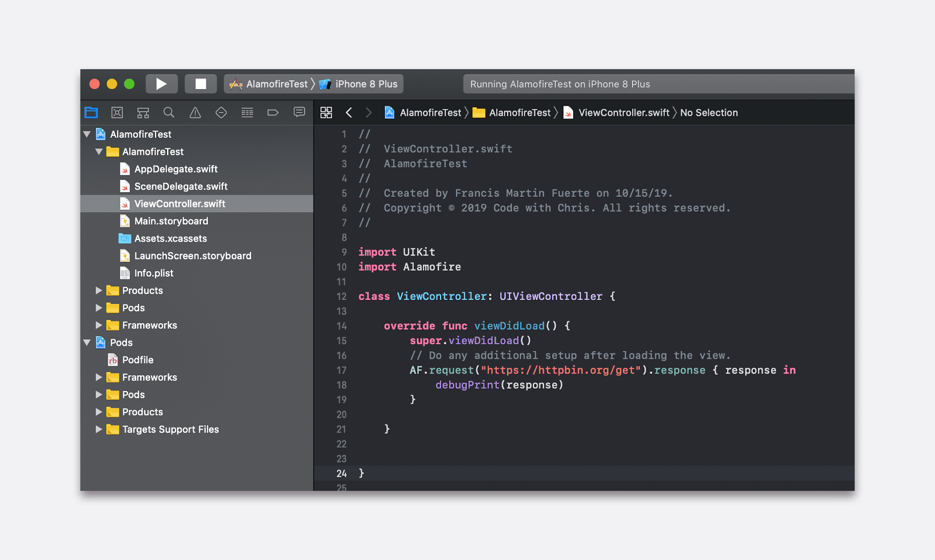Collapse the AlamofireTest project root
Viewport: 935px width, 560px height.
tap(87, 134)
